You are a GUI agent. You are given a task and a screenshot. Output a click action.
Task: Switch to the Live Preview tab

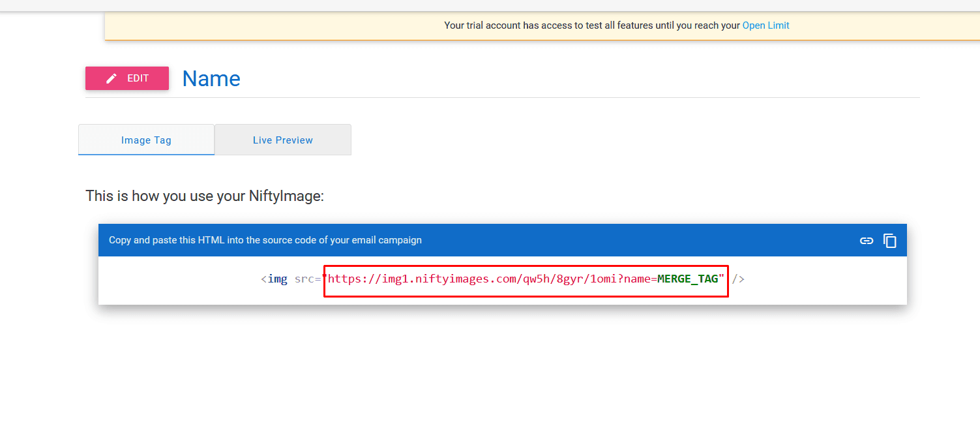[x=283, y=140]
